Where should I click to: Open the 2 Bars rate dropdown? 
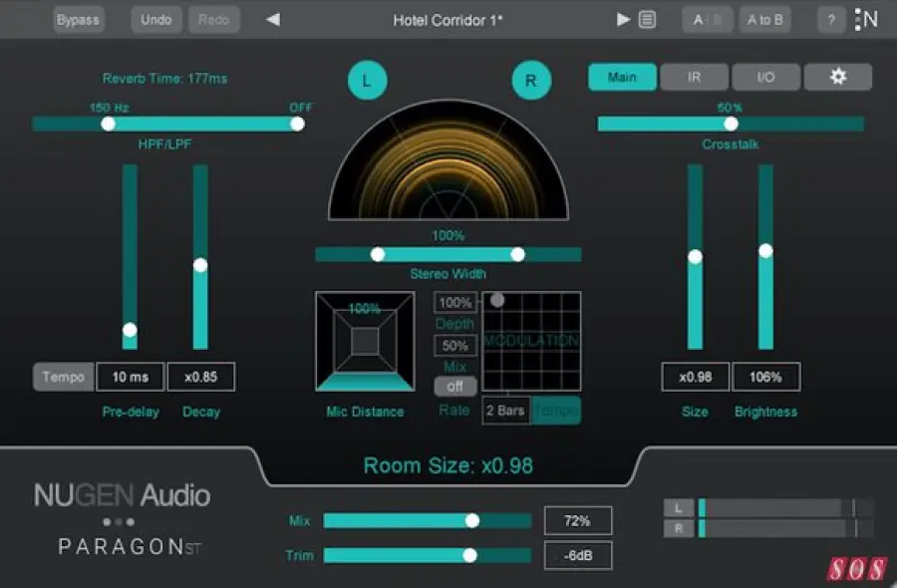tap(505, 411)
